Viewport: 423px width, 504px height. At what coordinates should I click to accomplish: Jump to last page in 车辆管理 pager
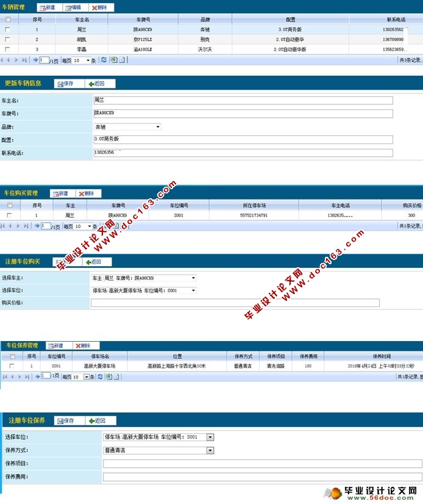24,60
